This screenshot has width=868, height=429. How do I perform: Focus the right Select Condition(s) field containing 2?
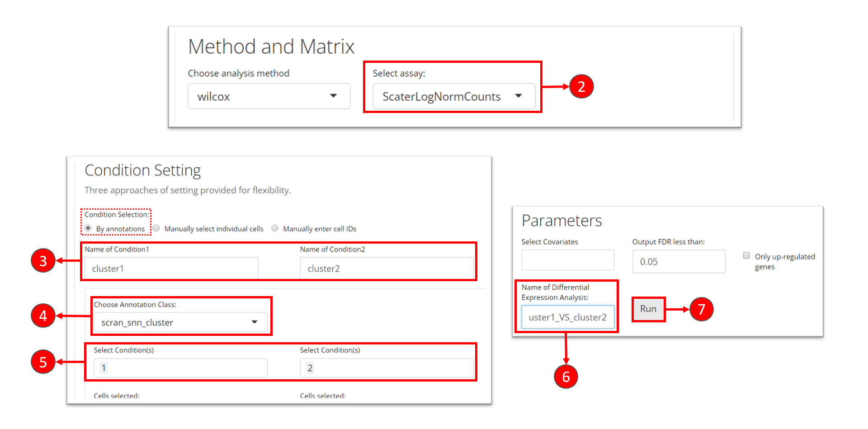click(x=387, y=368)
